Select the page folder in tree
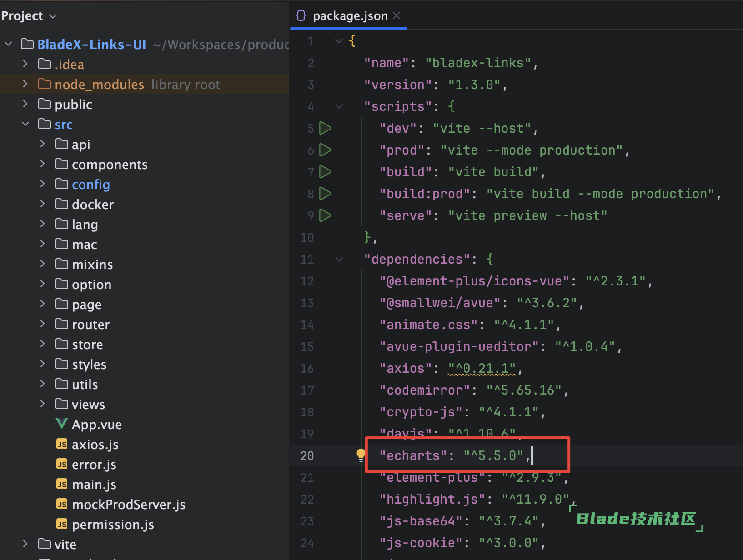 87,305
